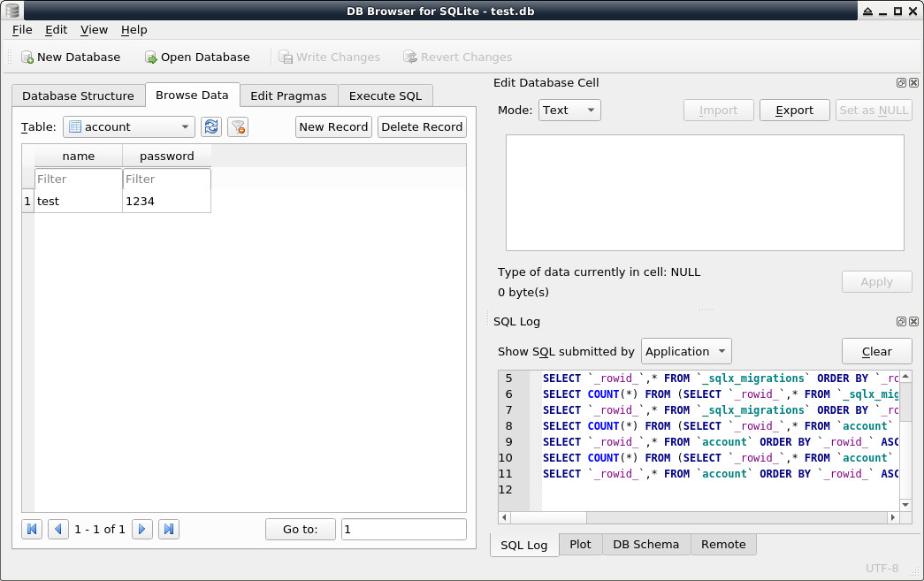Select the SQL Log bottom tab
This screenshot has width=924, height=581.
[x=523, y=545]
